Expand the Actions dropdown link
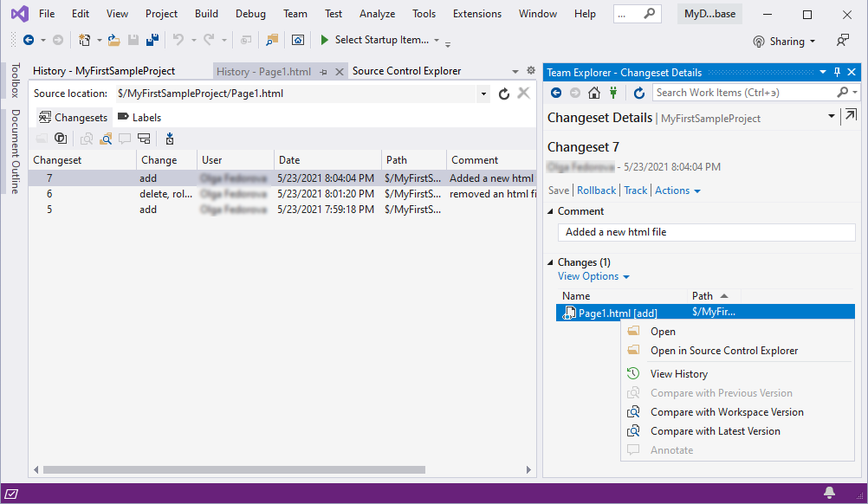Viewport: 868px width, 504px height. (677, 191)
